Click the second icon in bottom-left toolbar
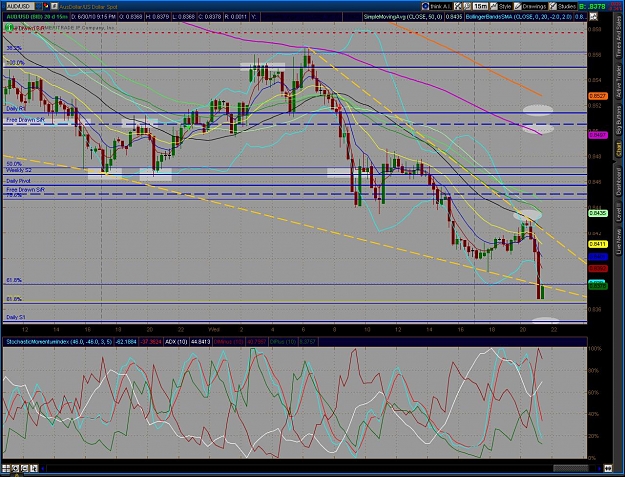The height and width of the screenshot is (477, 625). point(15,468)
